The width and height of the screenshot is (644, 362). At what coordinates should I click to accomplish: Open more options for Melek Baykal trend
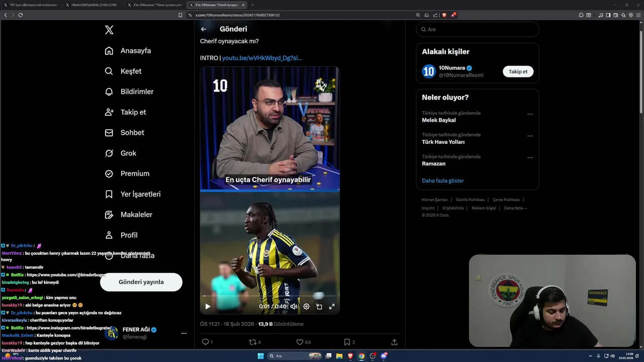click(x=530, y=114)
